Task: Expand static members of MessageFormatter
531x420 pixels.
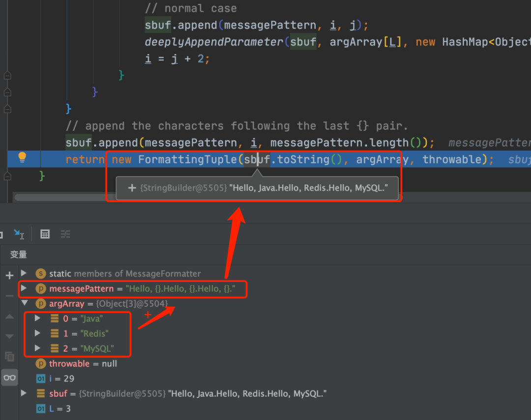Action: click(x=24, y=273)
